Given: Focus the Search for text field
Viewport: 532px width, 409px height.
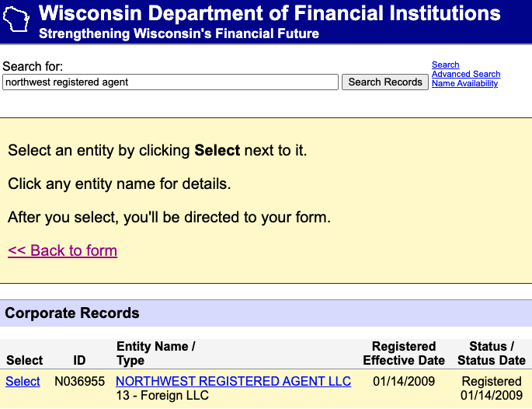Looking at the screenshot, I should (170, 82).
